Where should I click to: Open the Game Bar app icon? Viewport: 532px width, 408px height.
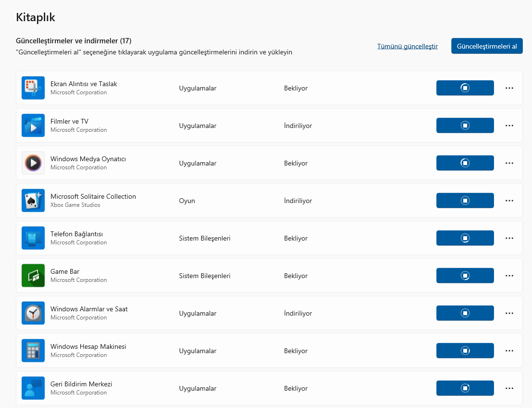[33, 276]
